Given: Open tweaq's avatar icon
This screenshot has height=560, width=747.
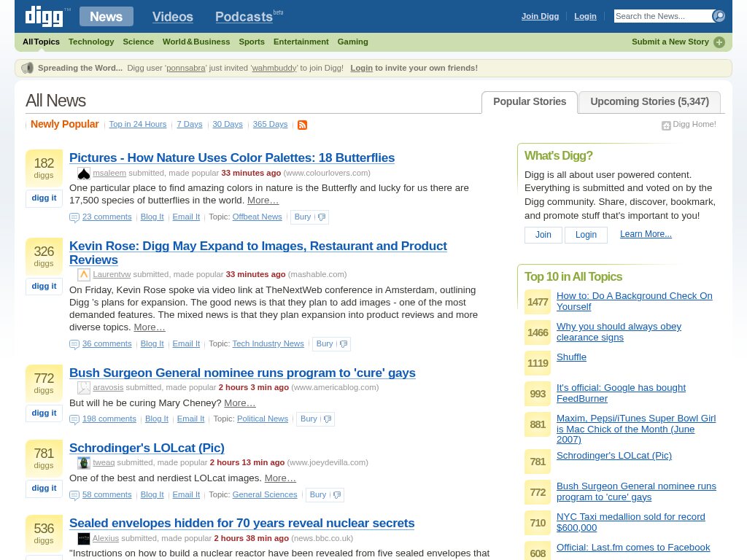Looking at the screenshot, I should 84,463.
